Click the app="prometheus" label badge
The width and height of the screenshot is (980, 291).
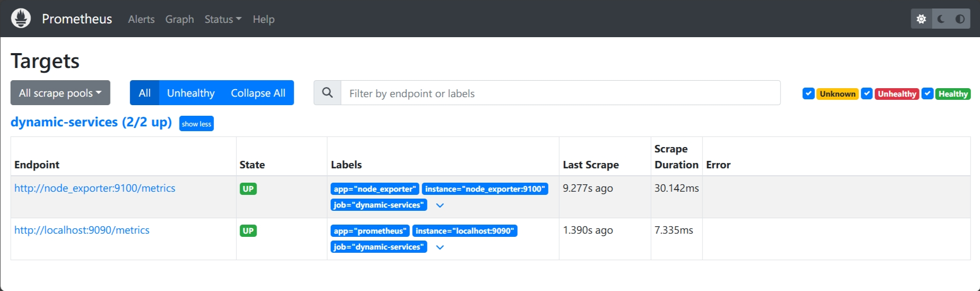click(370, 231)
